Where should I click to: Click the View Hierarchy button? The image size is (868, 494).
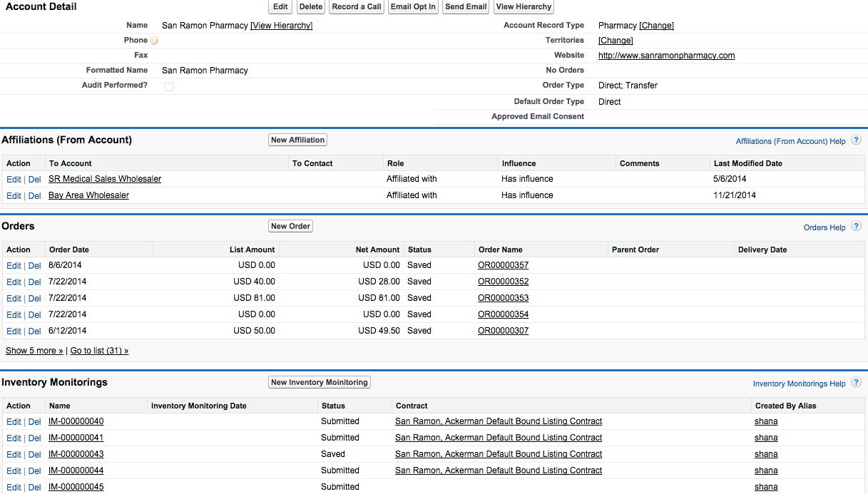pyautogui.click(x=524, y=7)
